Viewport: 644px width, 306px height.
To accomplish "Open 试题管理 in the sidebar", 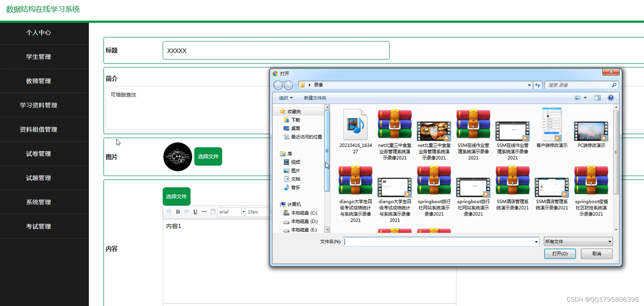I will point(39,178).
